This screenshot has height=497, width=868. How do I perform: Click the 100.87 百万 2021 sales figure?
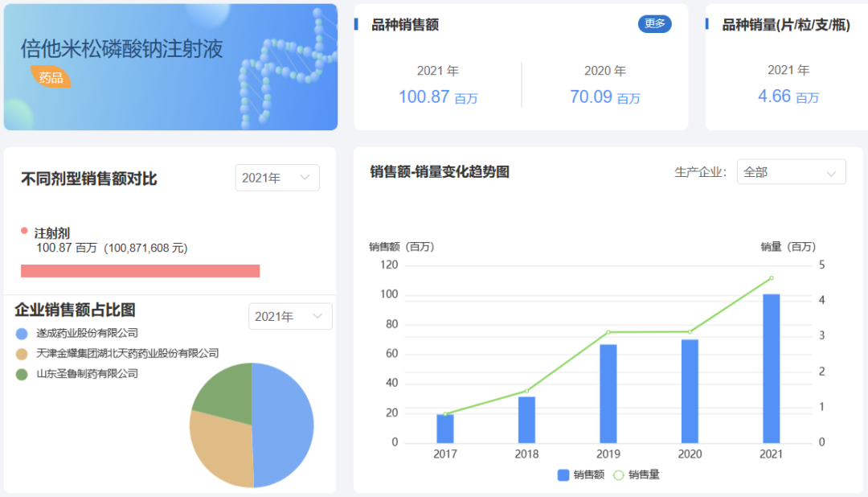click(438, 97)
